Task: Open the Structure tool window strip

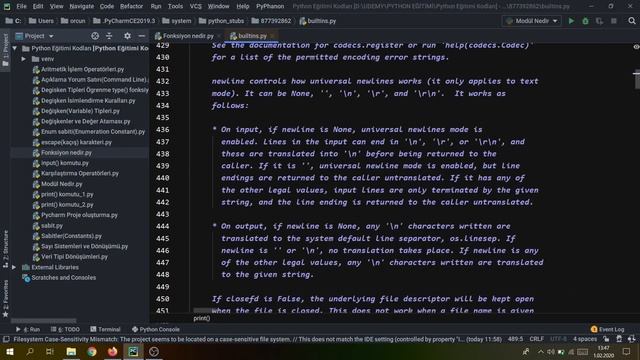Action: click(x=5, y=249)
